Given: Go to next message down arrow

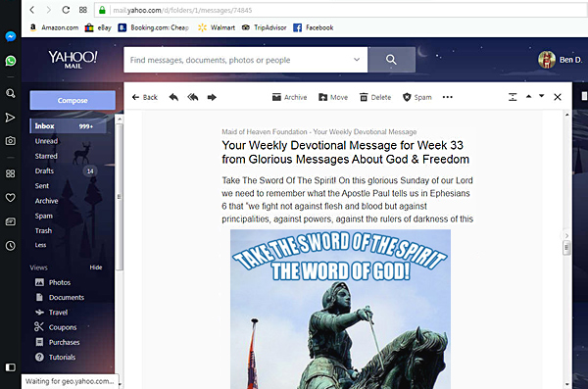Looking at the screenshot, I should point(542,96).
